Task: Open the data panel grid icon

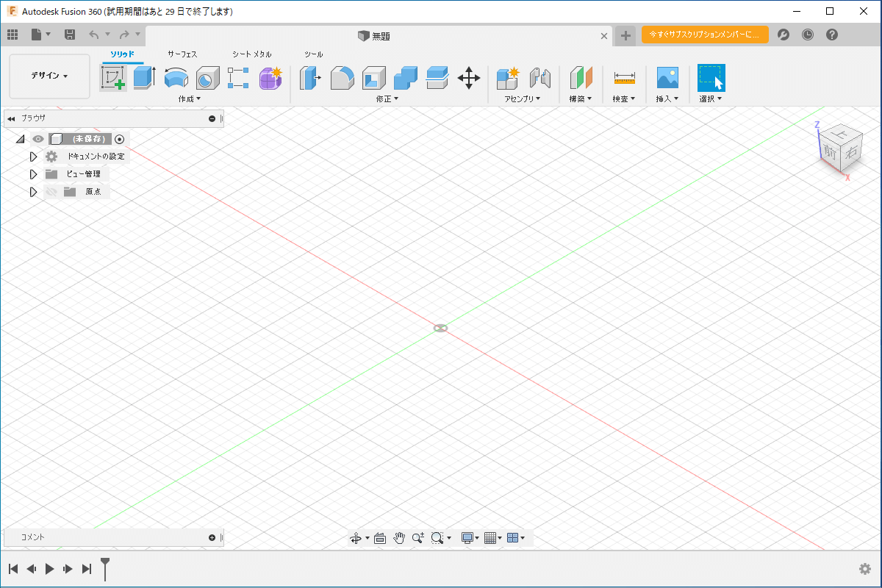Action: [x=12, y=35]
